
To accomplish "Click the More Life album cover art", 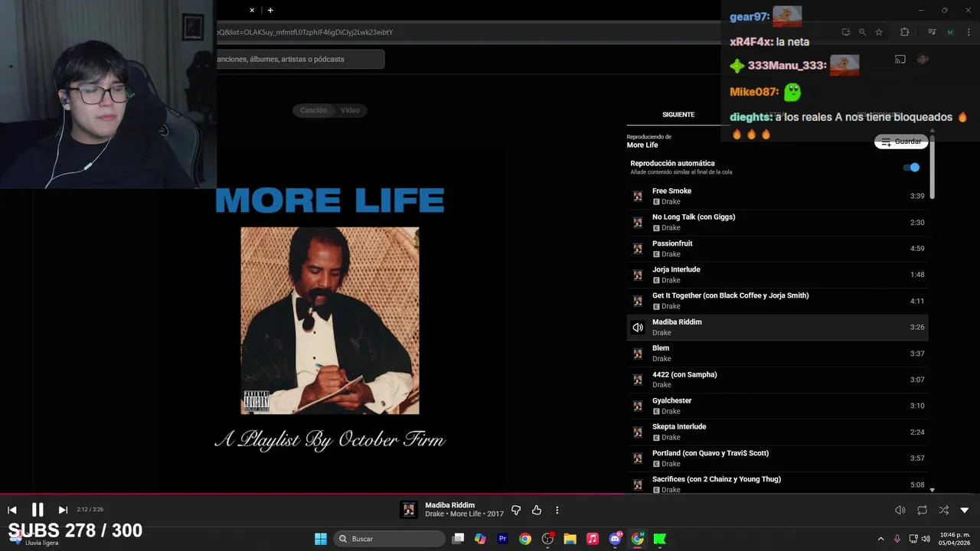I will [x=330, y=321].
